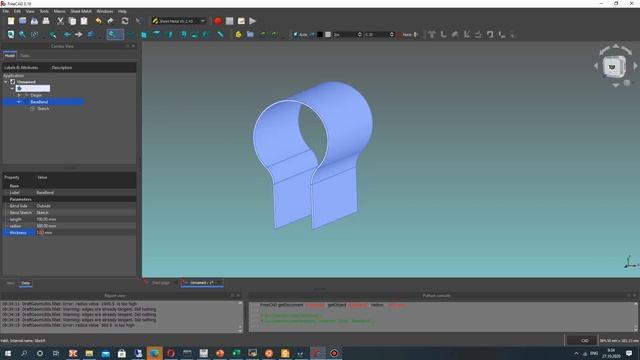Click the Copy icon
The image size is (640, 360).
point(72,21)
